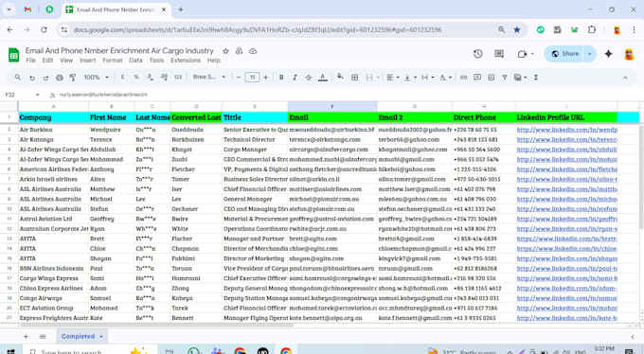Open the borders tool

coord(354,78)
